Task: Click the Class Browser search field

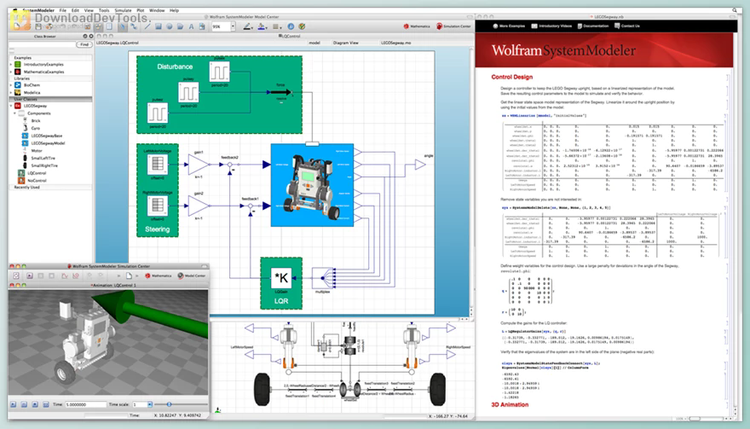Action: 42,44
